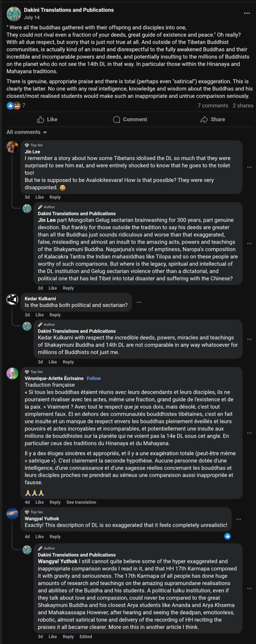Like Kedar Kulkarni's comment
Screen dimensions: 256x644
40,315
